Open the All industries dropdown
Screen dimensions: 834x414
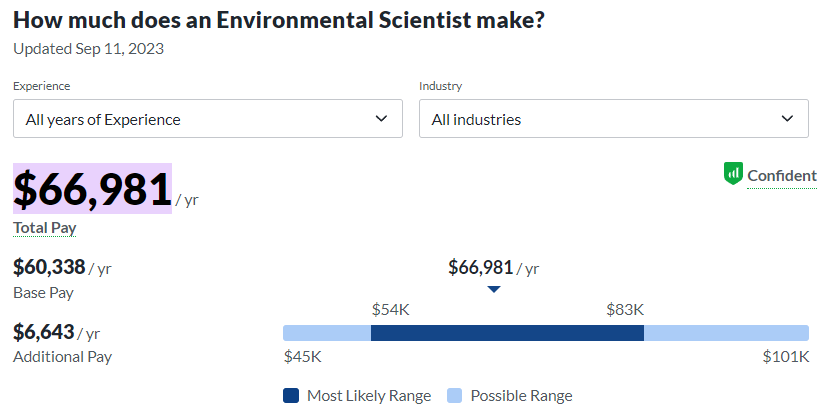(x=613, y=119)
